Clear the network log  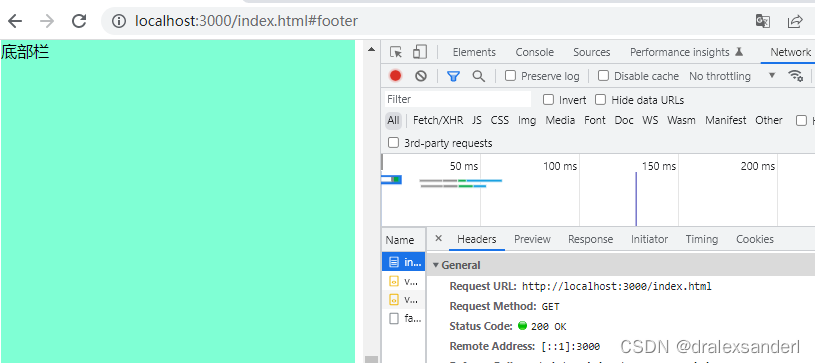(x=421, y=76)
